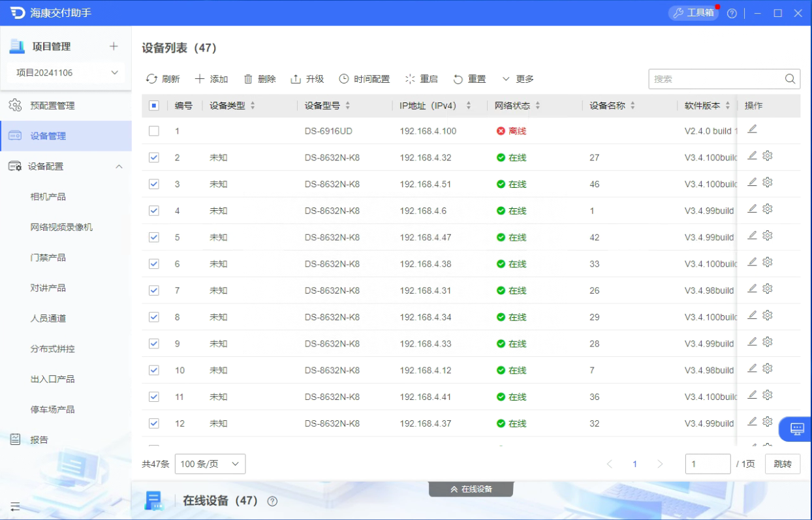Viewport: 812px width, 520px height.
Task: Click the page number input field
Action: click(708, 464)
